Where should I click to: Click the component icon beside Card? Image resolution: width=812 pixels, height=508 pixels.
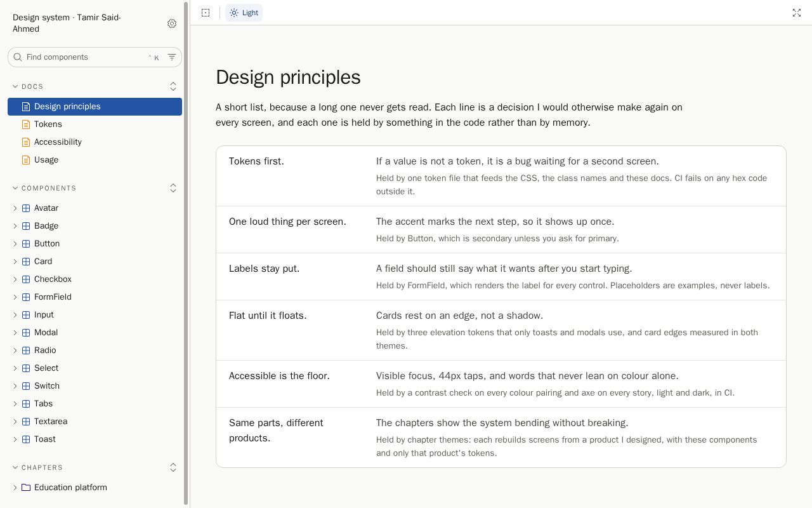click(26, 262)
